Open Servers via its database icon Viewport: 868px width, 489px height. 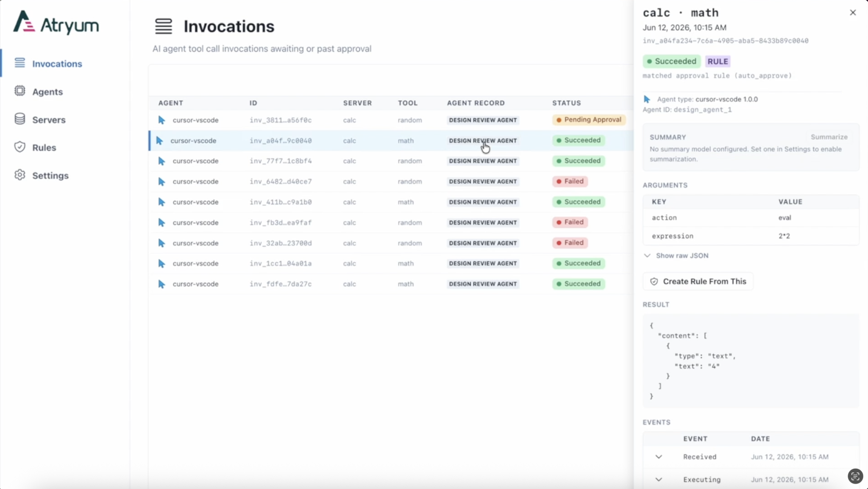coord(19,119)
